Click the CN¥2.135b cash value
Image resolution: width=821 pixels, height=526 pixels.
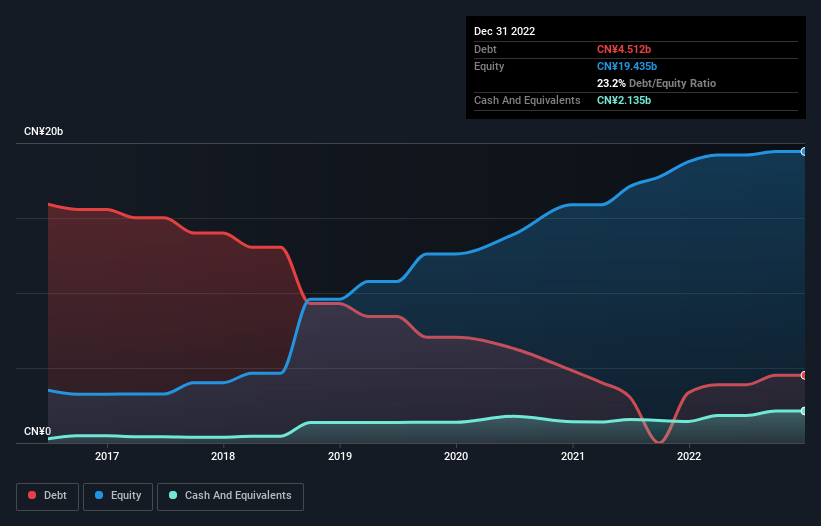pyautogui.click(x=624, y=100)
